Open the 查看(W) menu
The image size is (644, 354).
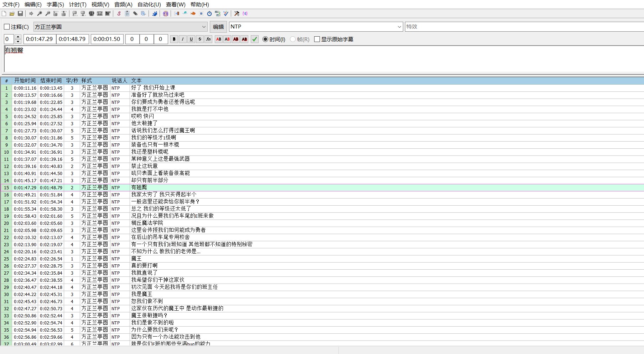(x=176, y=5)
